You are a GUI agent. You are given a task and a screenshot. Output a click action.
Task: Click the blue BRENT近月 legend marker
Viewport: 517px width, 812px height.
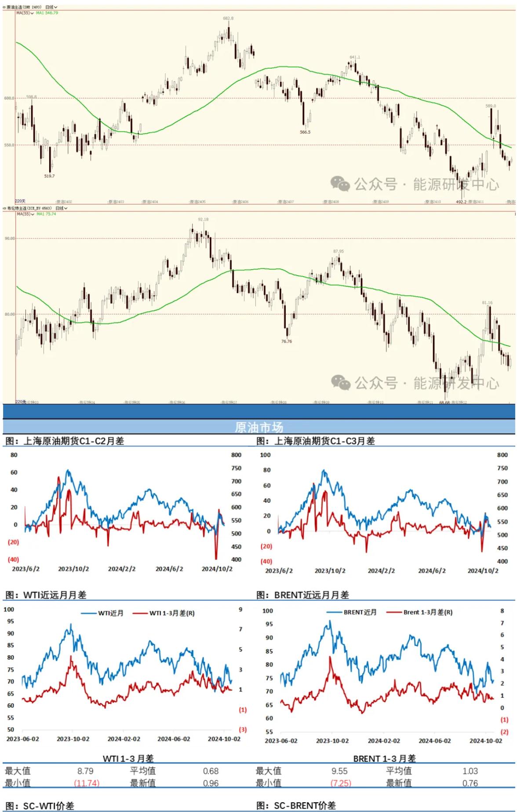coord(334,612)
